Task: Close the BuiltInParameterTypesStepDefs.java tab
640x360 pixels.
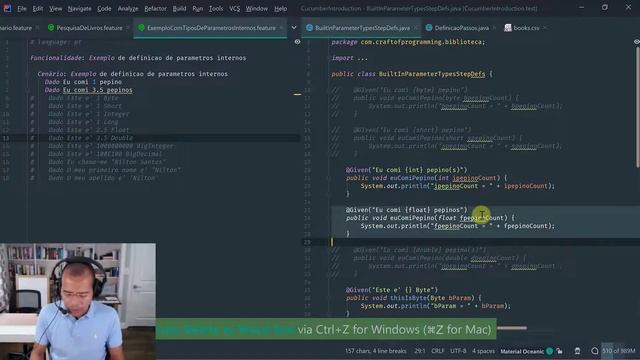Action: [x=416, y=28]
